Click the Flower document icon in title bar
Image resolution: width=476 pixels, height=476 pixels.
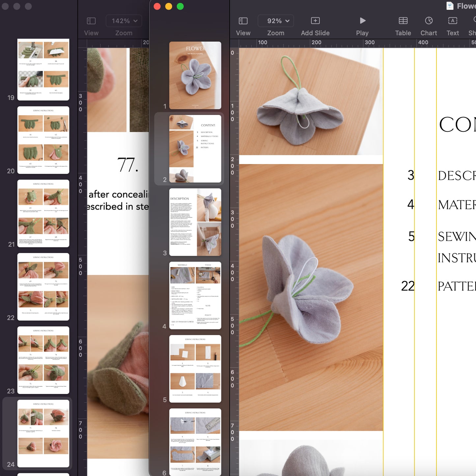coord(450,6)
